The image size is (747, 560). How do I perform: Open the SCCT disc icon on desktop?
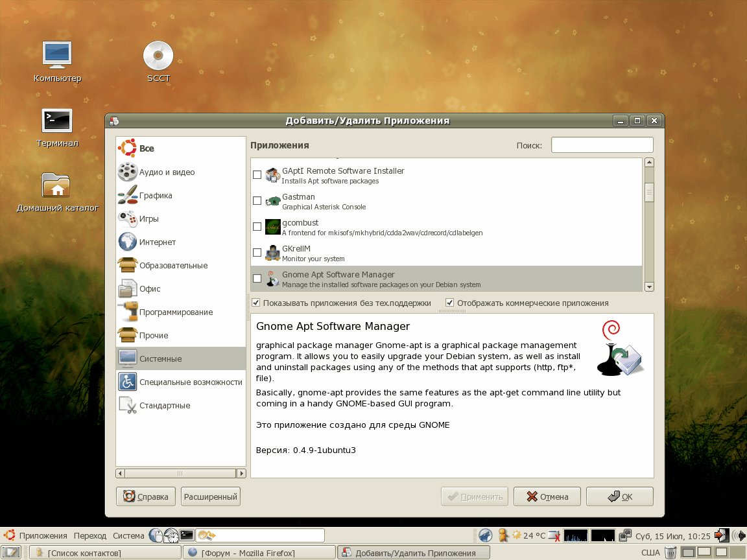tap(158, 62)
